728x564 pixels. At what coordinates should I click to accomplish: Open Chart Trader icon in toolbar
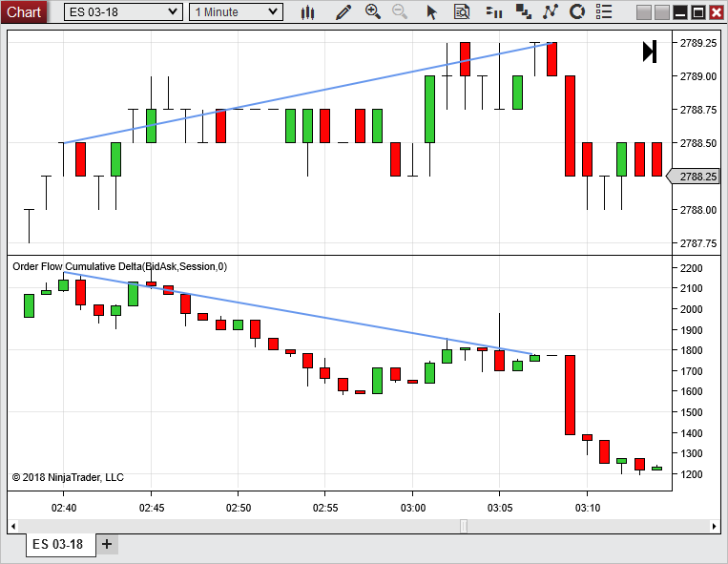click(x=493, y=12)
